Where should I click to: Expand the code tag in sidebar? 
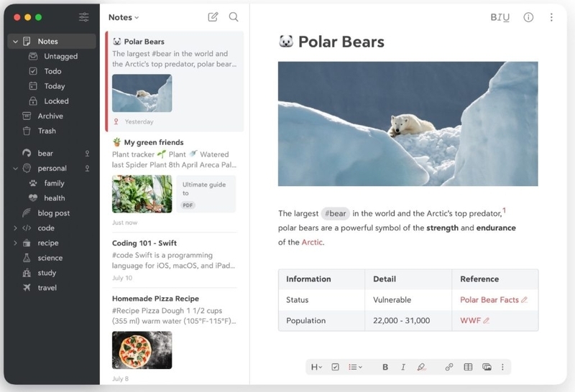[x=15, y=228]
